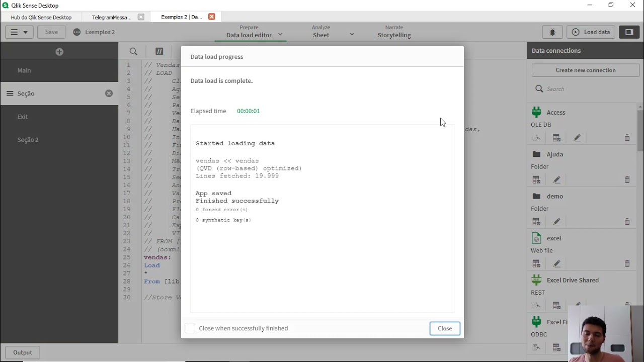Click the debug bug icon
Image resolution: width=644 pixels, height=362 pixels.
point(552,32)
